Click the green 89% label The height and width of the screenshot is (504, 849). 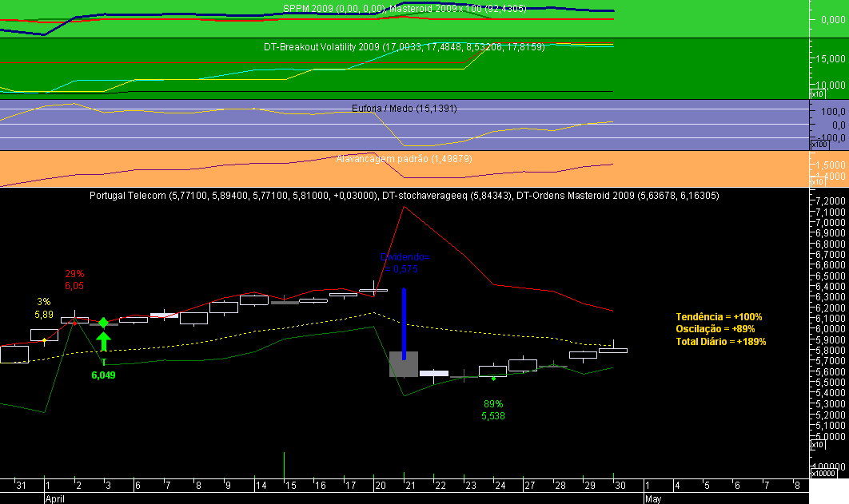(493, 404)
